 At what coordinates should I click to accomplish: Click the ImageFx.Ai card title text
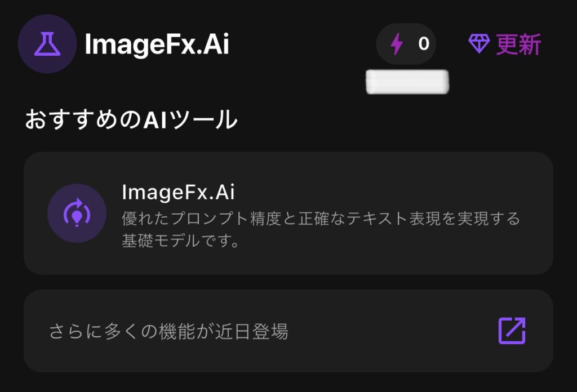click(x=178, y=192)
